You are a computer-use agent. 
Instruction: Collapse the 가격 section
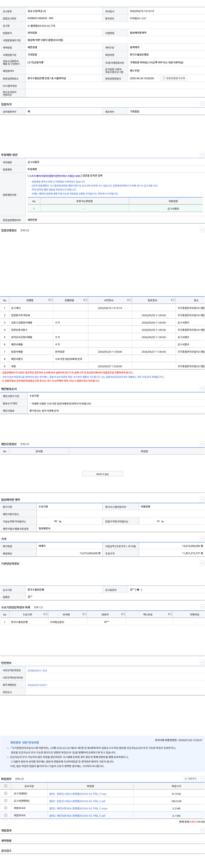202,538
